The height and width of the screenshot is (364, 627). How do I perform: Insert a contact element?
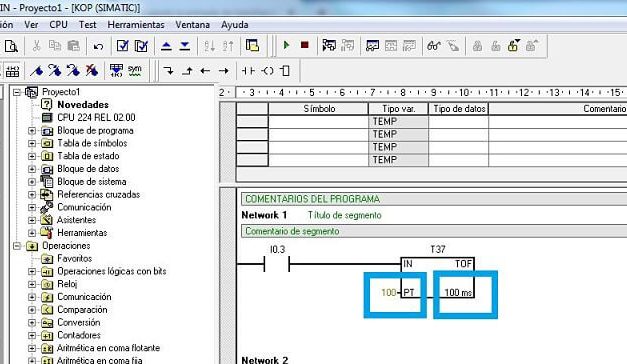point(248,71)
